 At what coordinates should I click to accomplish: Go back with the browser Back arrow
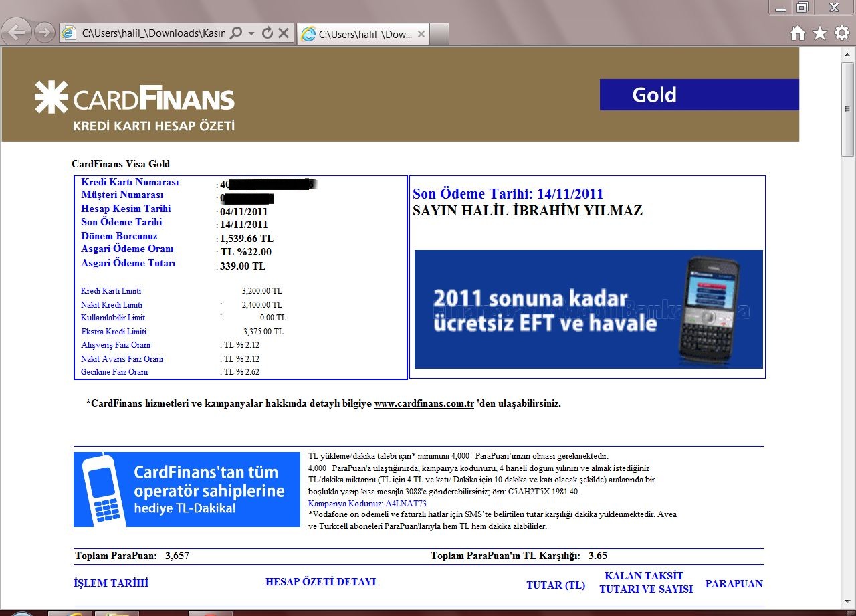[16, 32]
